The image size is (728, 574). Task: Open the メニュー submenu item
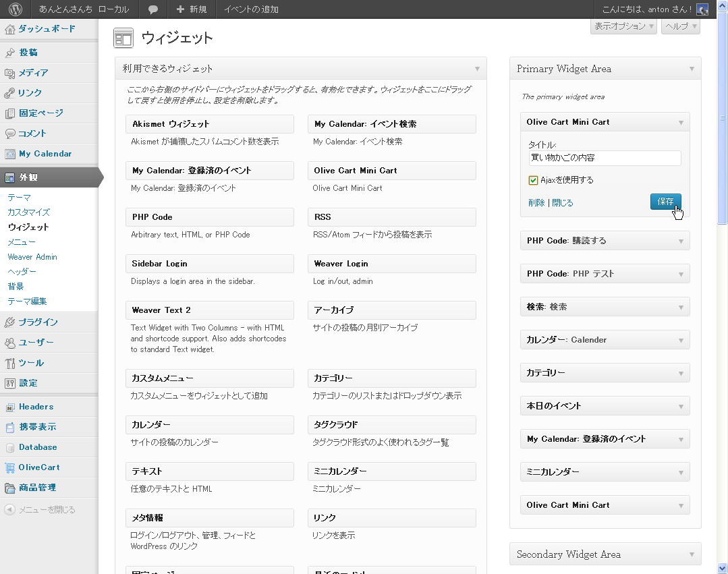[22, 242]
